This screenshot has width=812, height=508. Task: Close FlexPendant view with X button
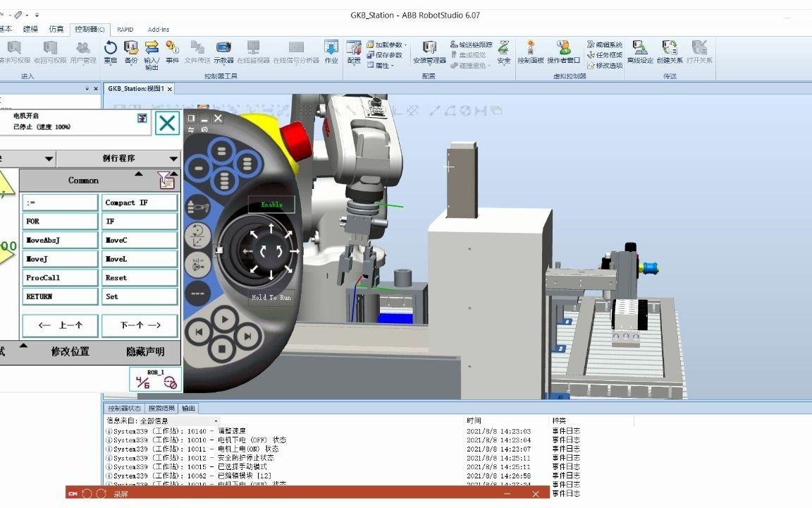(x=218, y=119)
